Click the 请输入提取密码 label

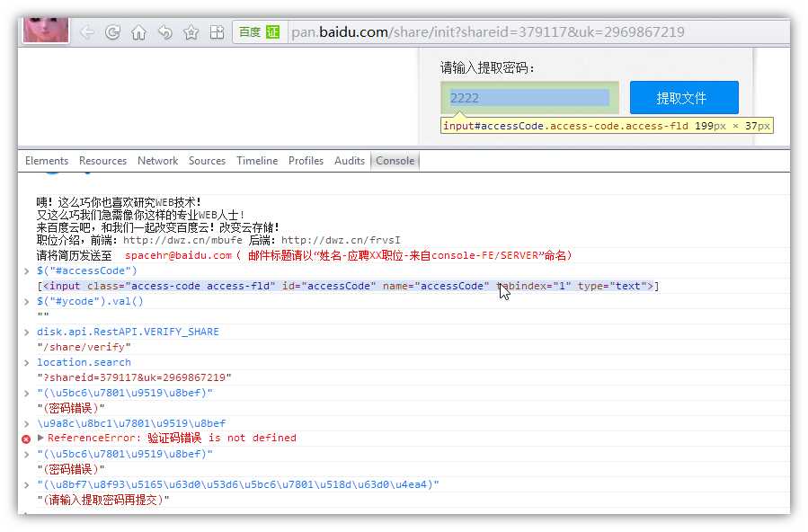pos(487,67)
